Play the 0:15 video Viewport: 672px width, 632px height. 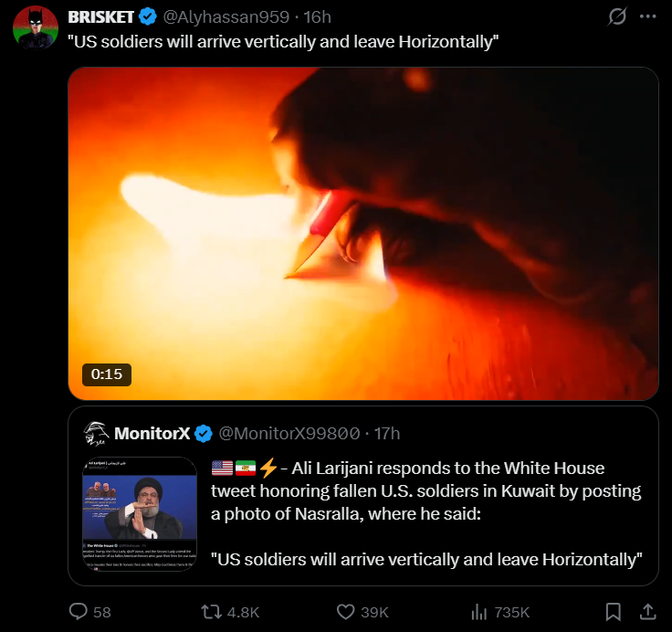click(363, 234)
